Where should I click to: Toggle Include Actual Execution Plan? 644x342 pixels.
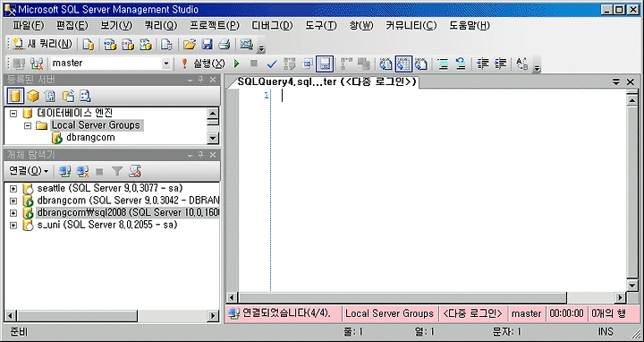(x=346, y=64)
